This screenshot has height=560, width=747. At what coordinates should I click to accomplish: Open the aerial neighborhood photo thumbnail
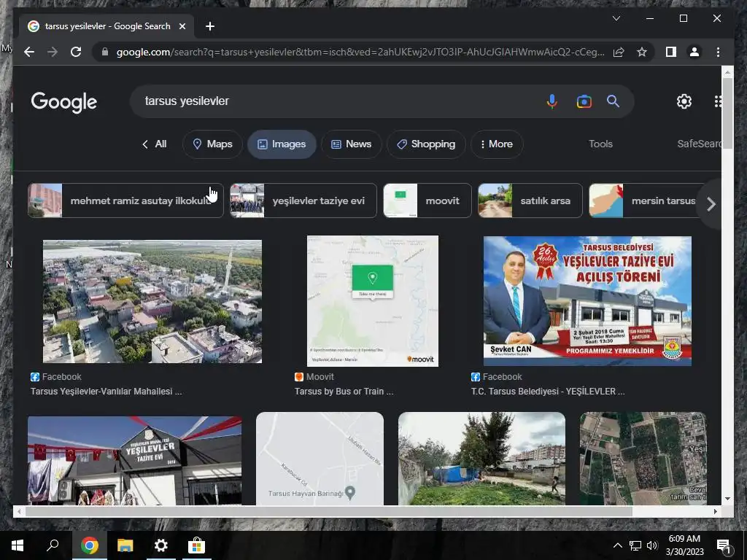152,301
